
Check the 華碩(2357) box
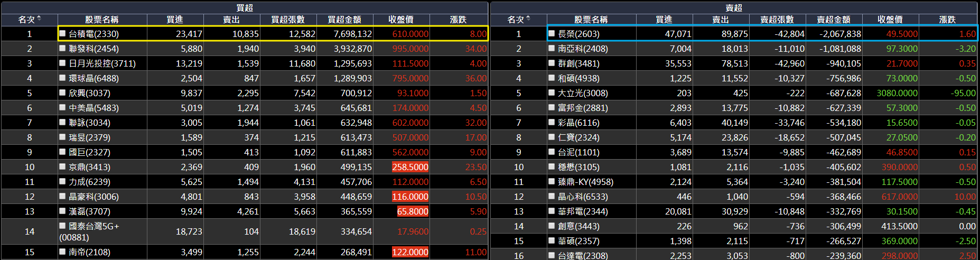tap(552, 240)
